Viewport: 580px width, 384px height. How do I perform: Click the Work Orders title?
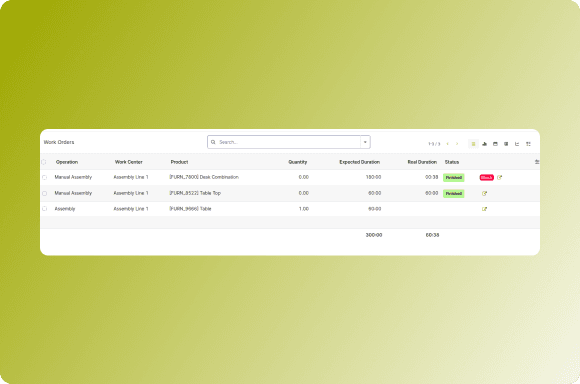click(59, 142)
